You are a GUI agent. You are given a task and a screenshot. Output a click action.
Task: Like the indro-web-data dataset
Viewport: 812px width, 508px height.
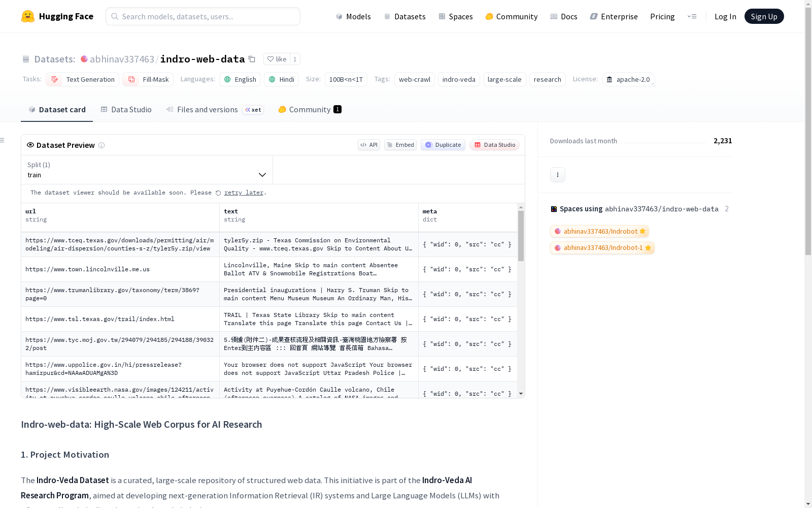[x=277, y=59]
